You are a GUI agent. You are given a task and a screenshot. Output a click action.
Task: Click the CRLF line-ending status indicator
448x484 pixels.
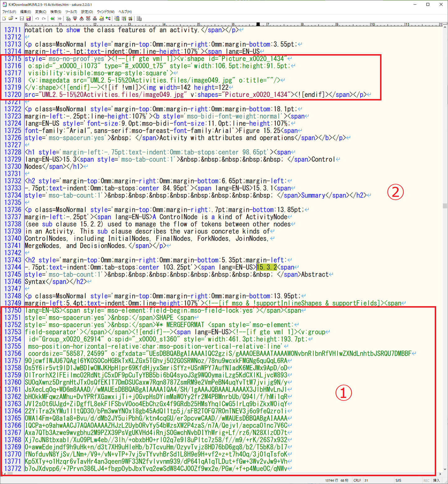pos(357,480)
